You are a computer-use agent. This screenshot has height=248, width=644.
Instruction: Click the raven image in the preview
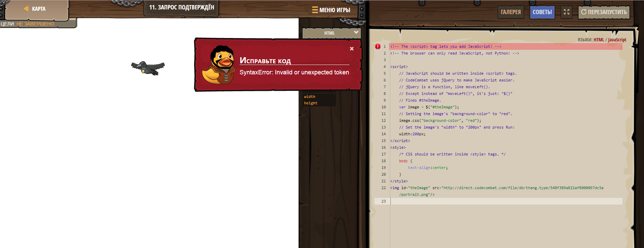[148, 68]
